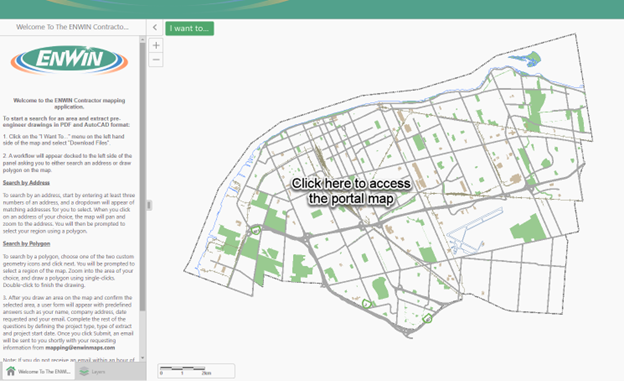Click the home icon in bottom tab
The height and width of the screenshot is (381, 624).
(11, 371)
